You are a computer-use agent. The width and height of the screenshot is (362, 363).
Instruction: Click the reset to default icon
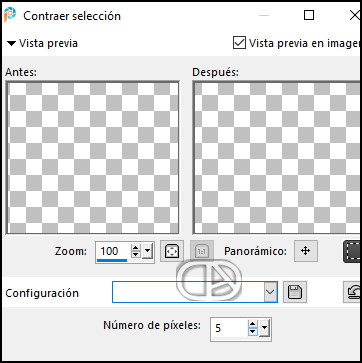pyautogui.click(x=353, y=292)
